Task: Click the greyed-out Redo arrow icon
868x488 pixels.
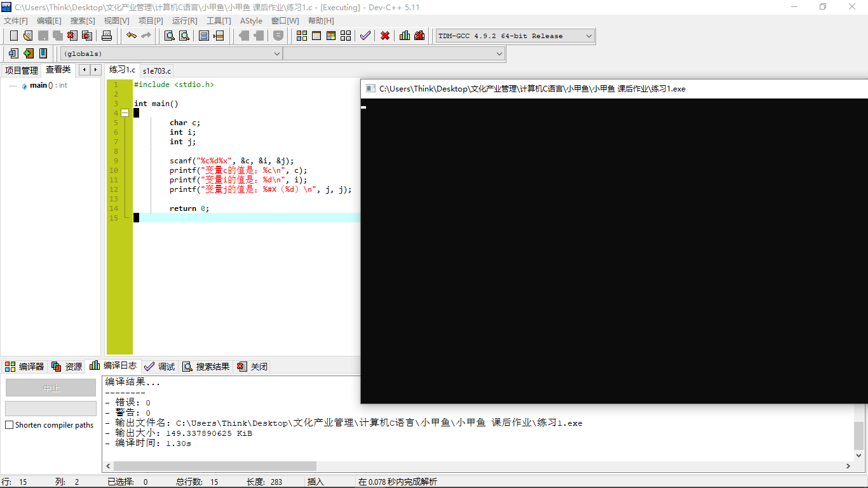Action: coord(146,36)
